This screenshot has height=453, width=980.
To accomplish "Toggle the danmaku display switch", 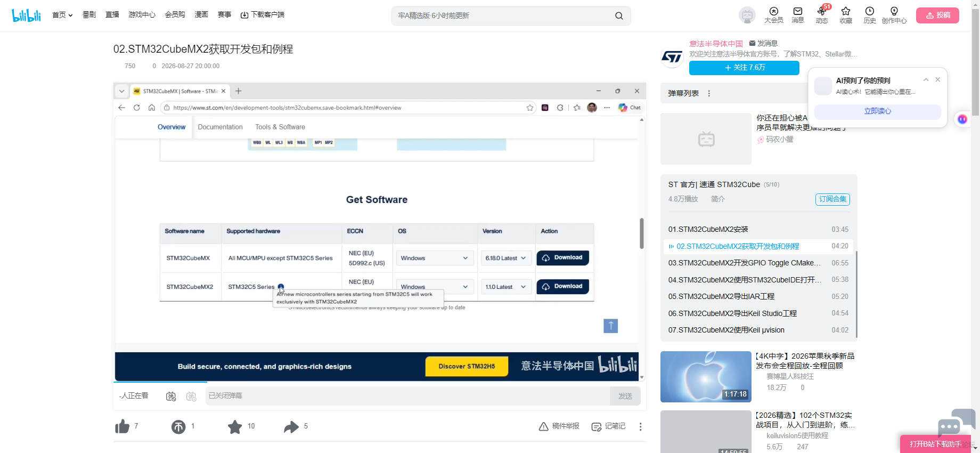I will pyautogui.click(x=171, y=396).
